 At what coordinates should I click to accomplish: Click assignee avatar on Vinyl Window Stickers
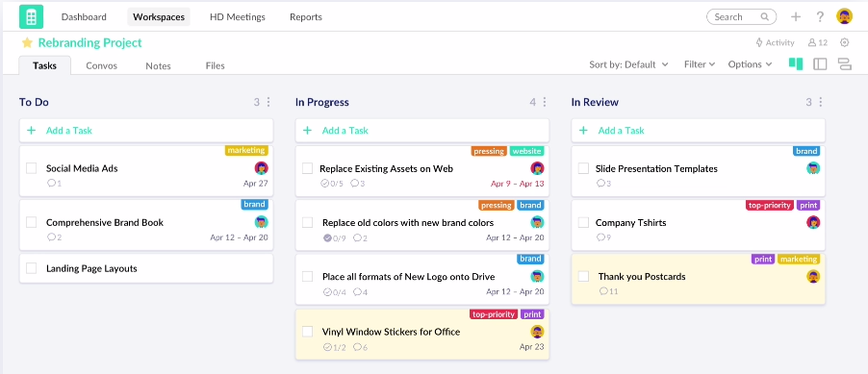pos(537,332)
